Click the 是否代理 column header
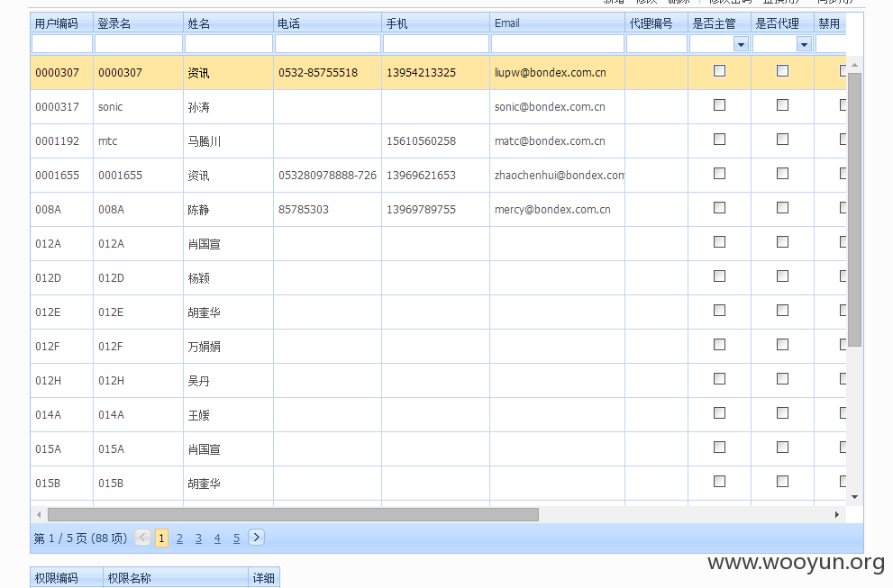Viewport: 893px width, 588px height. click(782, 23)
